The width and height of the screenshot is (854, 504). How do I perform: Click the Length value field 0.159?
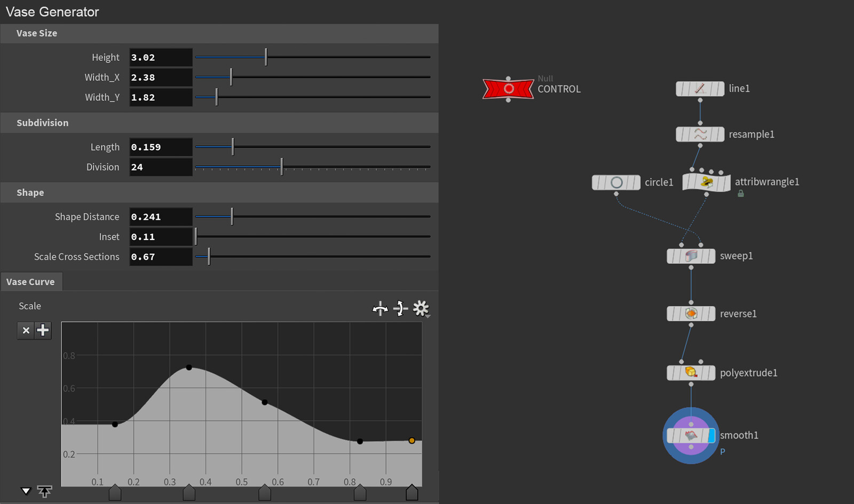[161, 147]
